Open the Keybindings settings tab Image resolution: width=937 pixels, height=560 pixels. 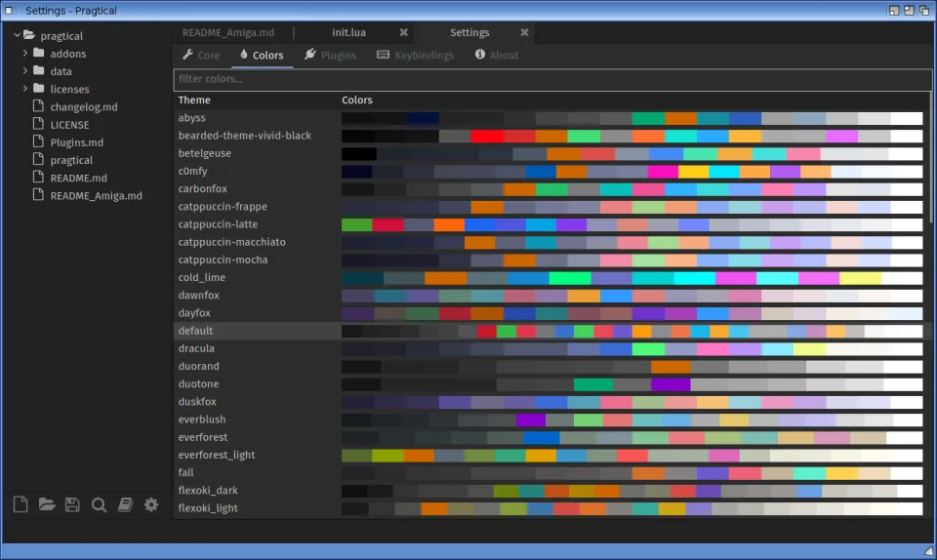[416, 55]
